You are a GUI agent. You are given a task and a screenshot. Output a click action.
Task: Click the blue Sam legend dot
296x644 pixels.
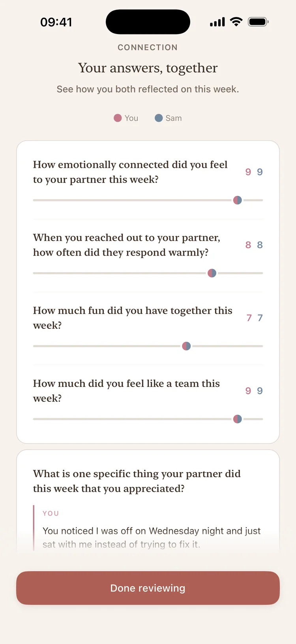pyautogui.click(x=159, y=118)
